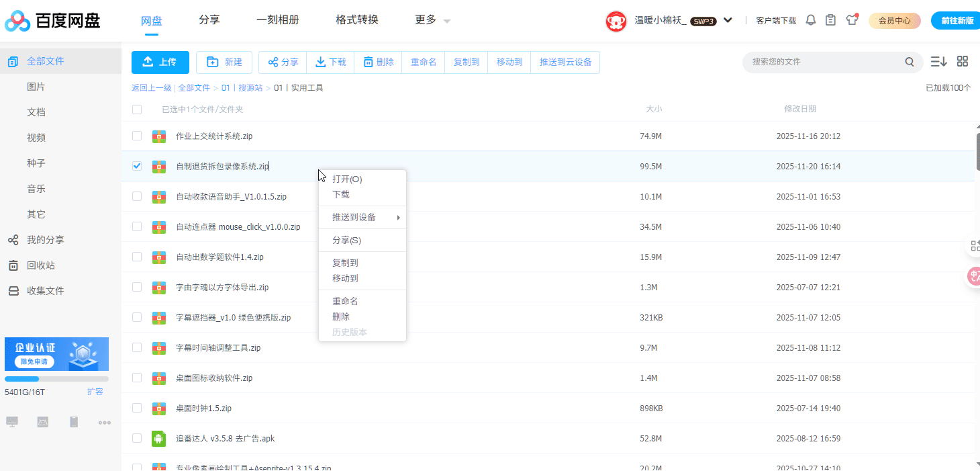Choose 重命名 from the context menu
Image resolution: width=980 pixels, height=471 pixels.
[x=345, y=301]
